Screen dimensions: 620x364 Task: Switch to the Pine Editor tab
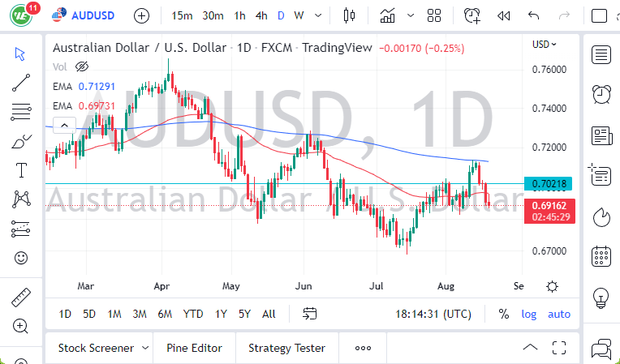(x=194, y=348)
